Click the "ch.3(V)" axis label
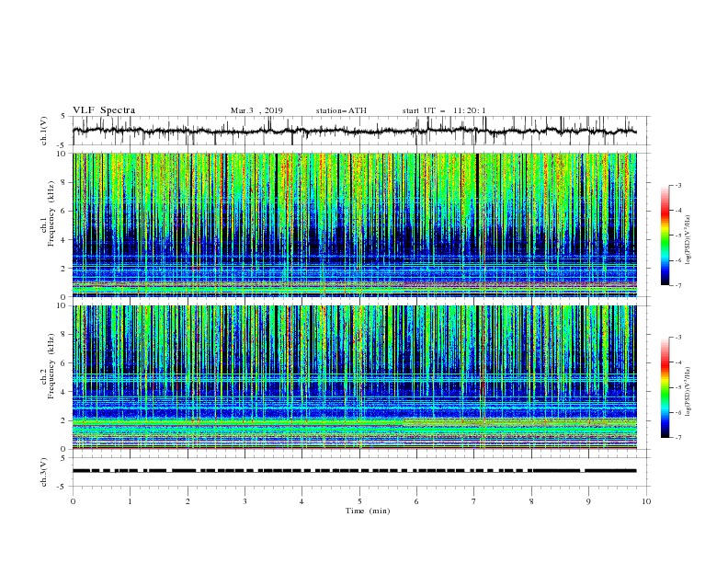The image size is (728, 563). (44, 472)
